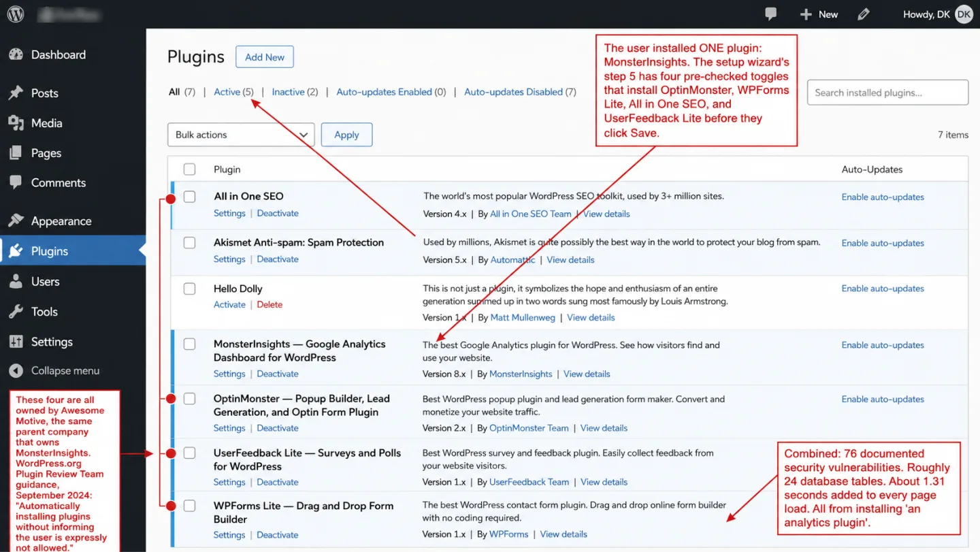The image size is (980, 552).
Task: Open the comments bubble icon in admin bar
Action: (x=771, y=14)
